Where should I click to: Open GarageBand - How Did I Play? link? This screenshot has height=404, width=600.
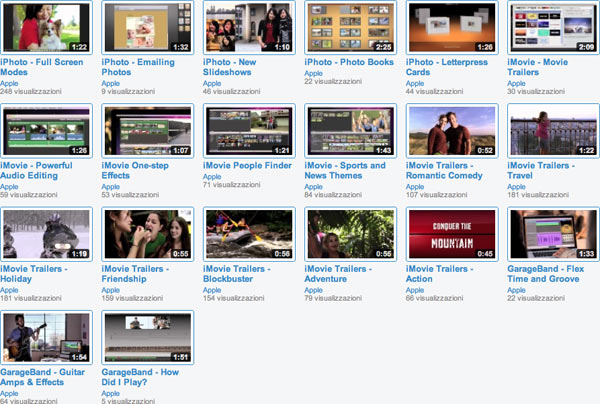point(140,378)
